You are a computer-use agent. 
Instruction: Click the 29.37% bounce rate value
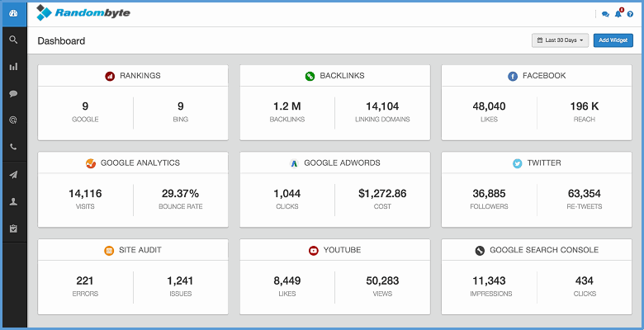[180, 193]
